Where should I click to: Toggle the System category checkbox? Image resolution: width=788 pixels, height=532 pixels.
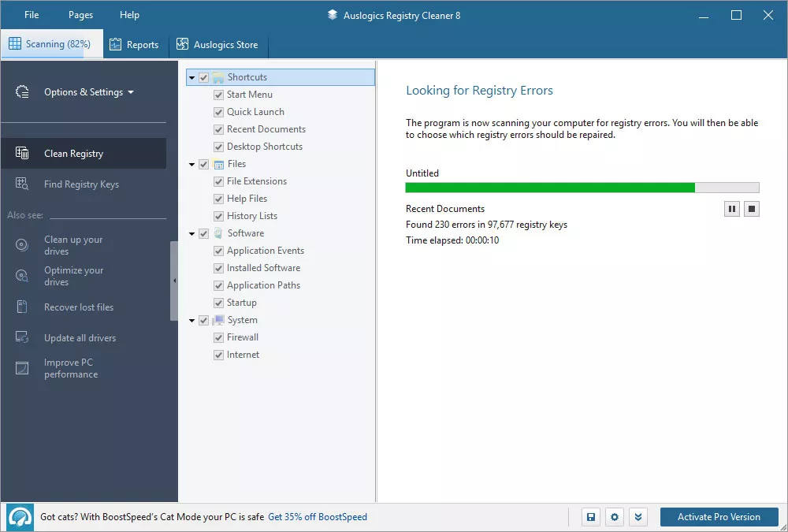203,320
